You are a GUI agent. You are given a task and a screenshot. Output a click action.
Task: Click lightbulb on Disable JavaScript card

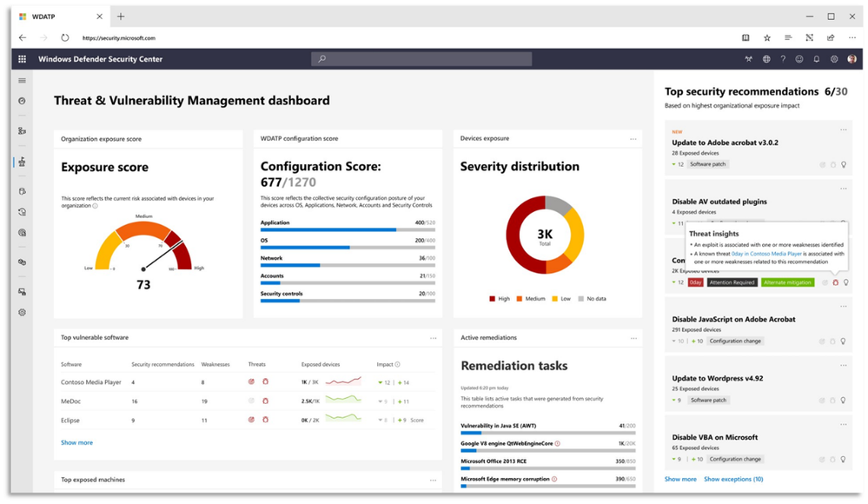click(x=844, y=342)
